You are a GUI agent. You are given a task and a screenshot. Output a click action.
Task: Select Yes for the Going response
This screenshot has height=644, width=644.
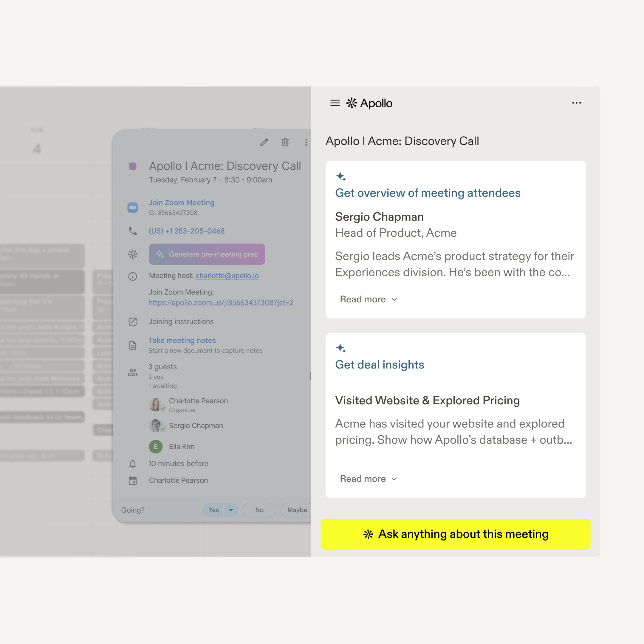[213, 510]
